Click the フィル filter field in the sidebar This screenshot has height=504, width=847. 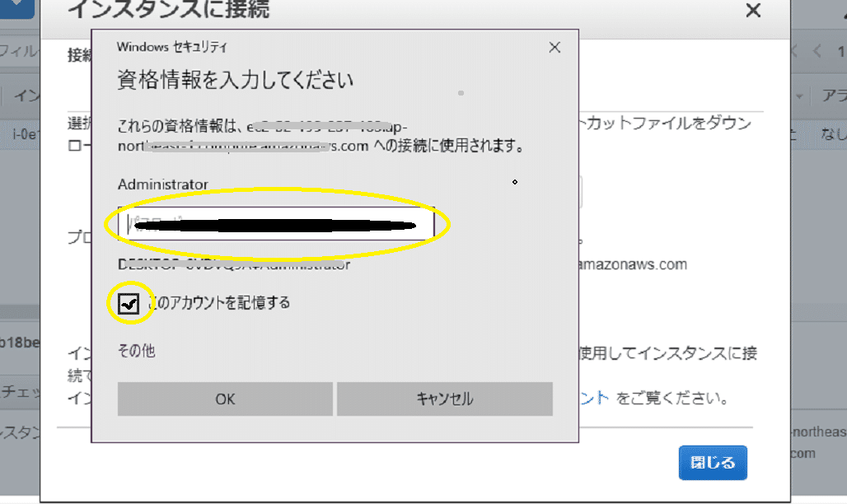tap(13, 52)
